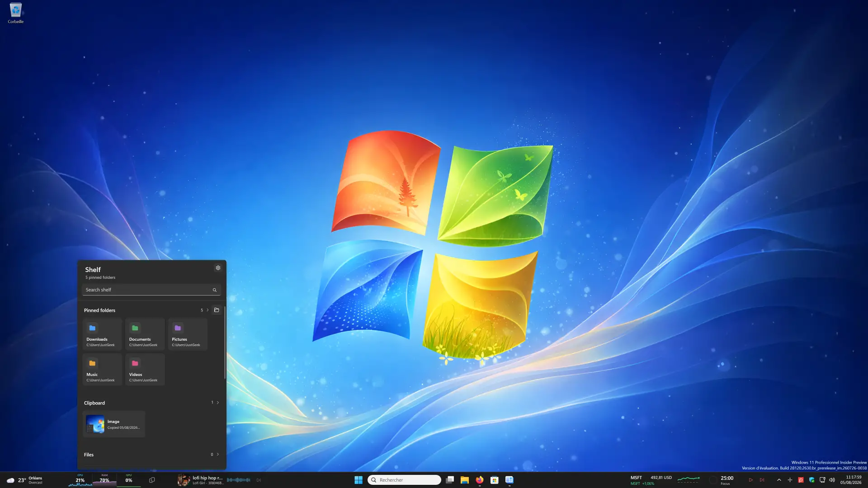Open the Pictures pinned folder
This screenshot has width=868, height=488.
click(x=188, y=334)
